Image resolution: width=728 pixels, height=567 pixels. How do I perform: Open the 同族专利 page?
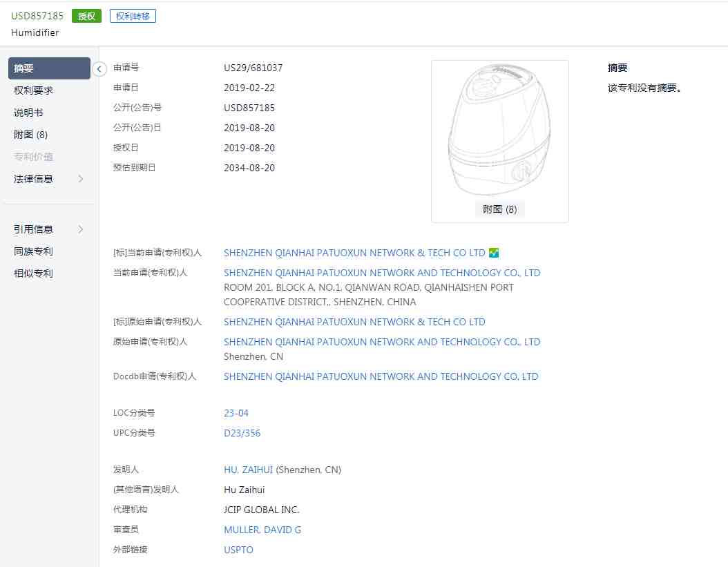[x=33, y=251]
